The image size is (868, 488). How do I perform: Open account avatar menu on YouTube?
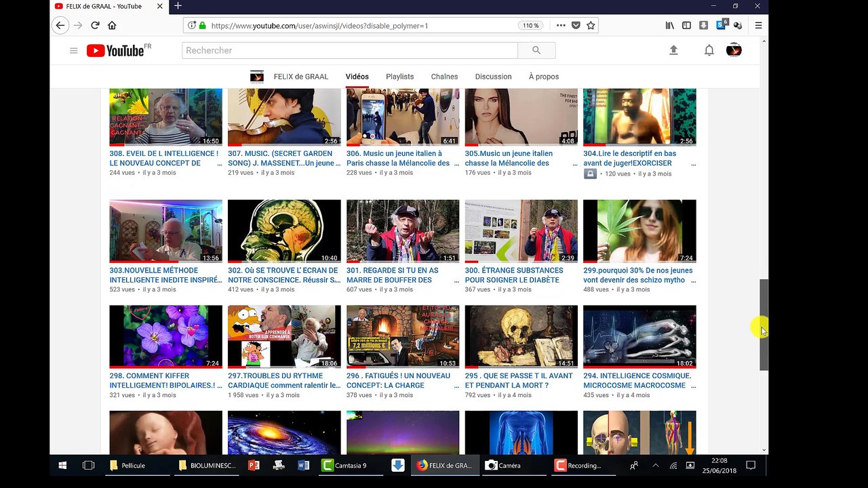[x=734, y=50]
